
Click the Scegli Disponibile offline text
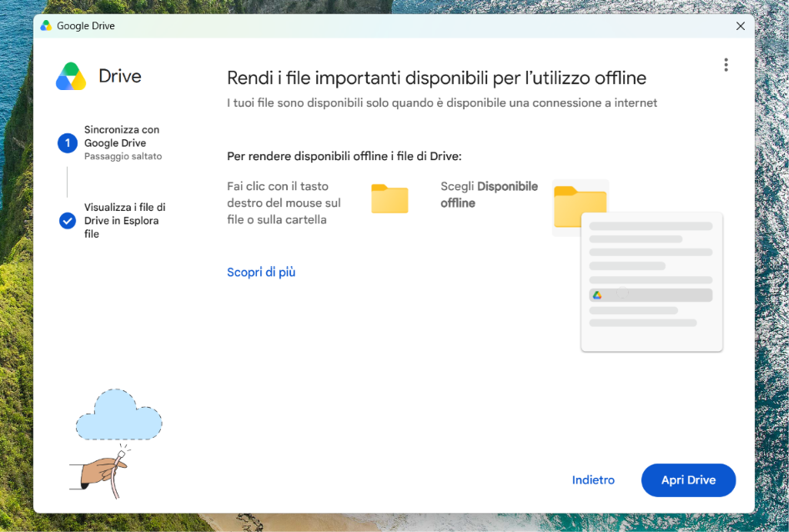tap(489, 195)
